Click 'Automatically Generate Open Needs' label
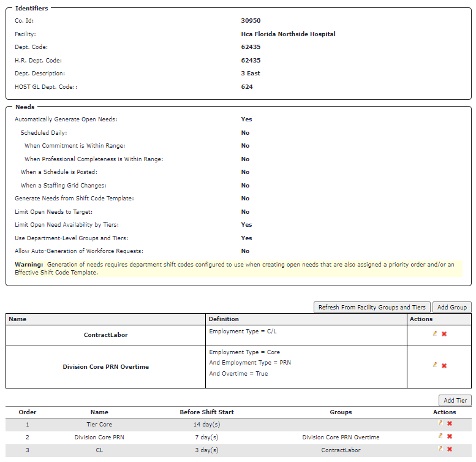Screen dimensions: 476x462 (x=66, y=119)
